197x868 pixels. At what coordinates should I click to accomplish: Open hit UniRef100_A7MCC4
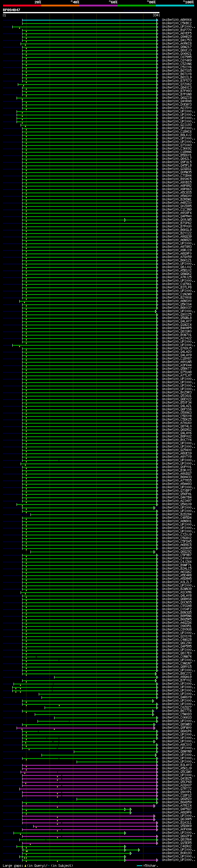point(177,806)
